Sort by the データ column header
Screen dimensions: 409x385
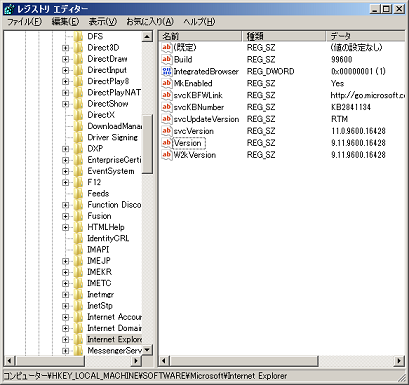pos(365,36)
